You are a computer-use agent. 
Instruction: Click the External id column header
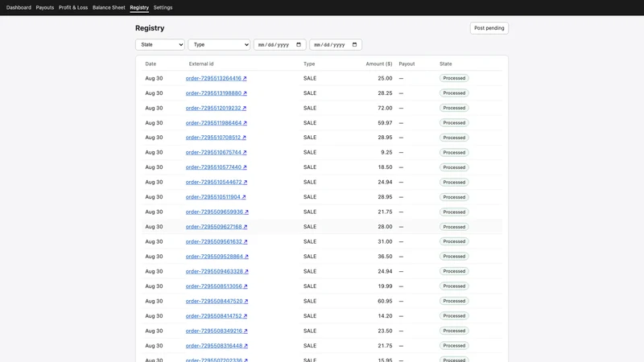(201, 64)
